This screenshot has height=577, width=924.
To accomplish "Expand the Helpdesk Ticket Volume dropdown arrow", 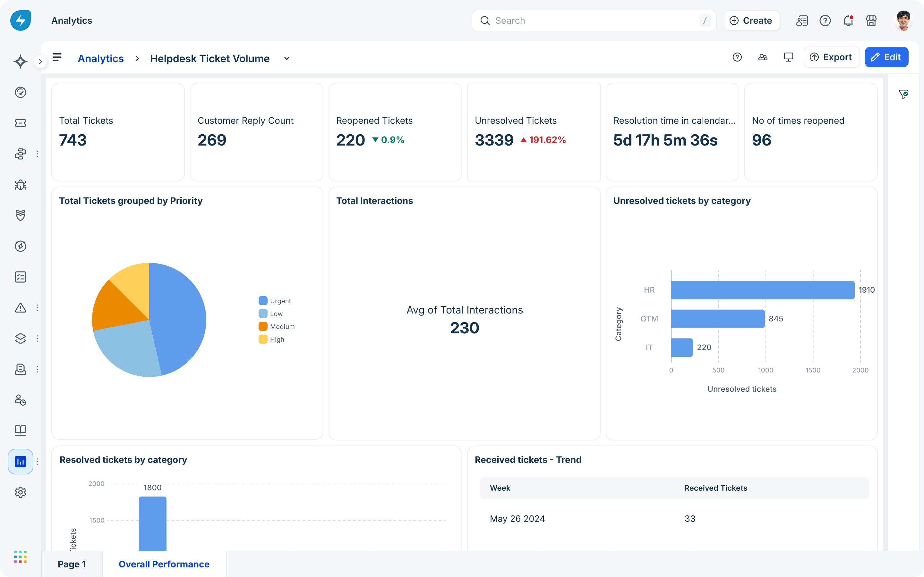I will click(x=287, y=58).
